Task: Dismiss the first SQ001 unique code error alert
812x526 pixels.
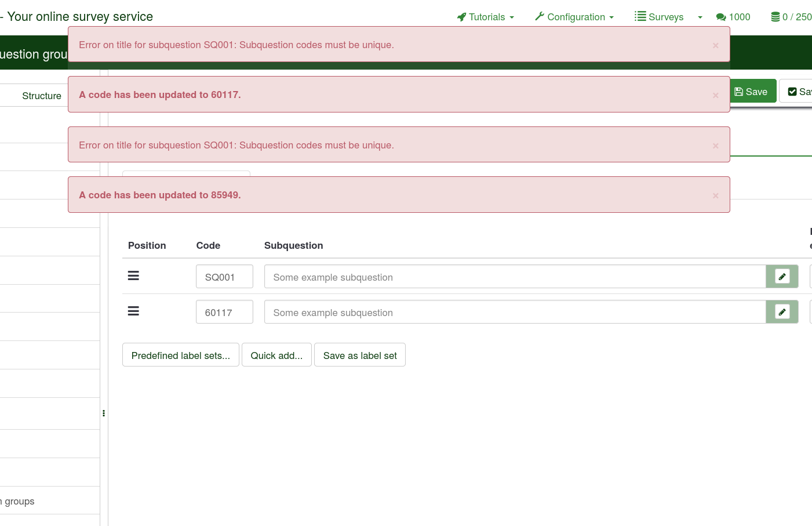Action: [x=715, y=45]
